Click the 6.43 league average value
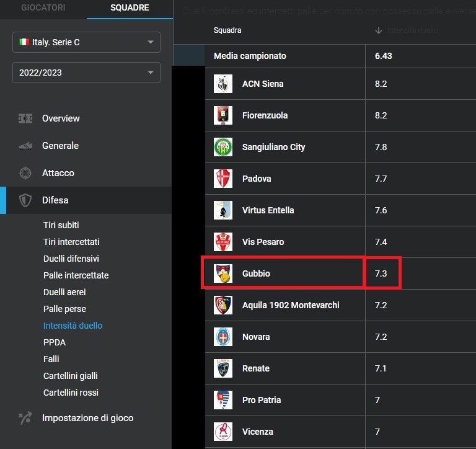 pos(384,56)
